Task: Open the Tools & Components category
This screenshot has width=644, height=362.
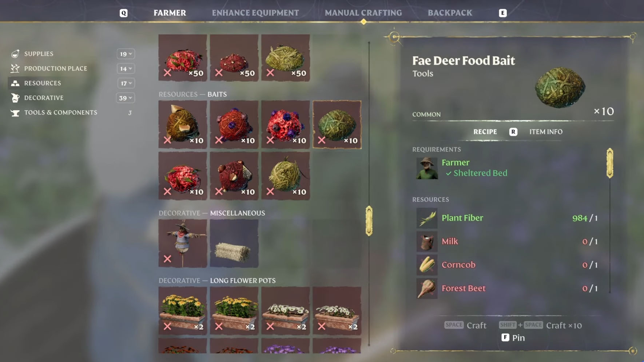Action: click(61, 113)
